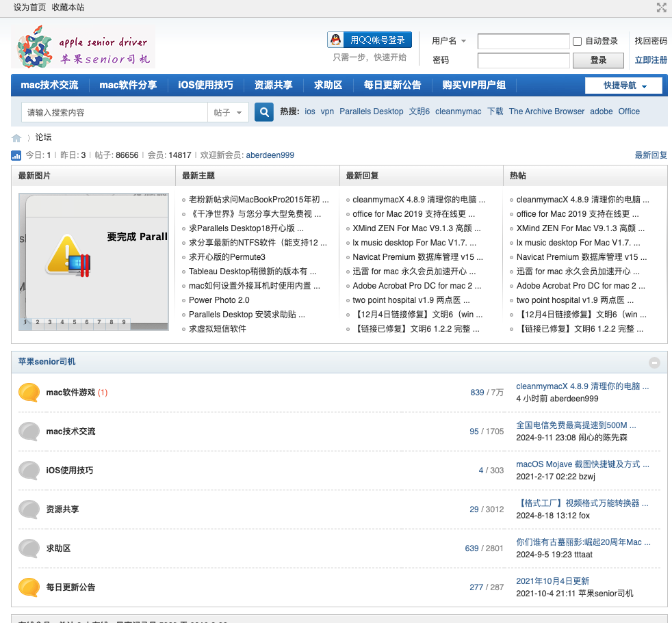Click hot search term Parallels Desktop
This screenshot has height=623, width=672.
pos(371,111)
